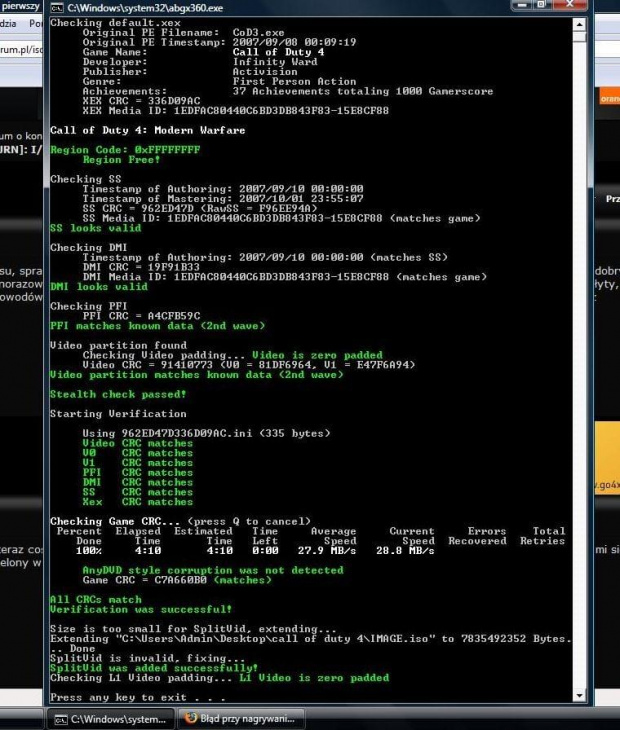Click 'DMI CRC = 19F91B33' line
This screenshot has height=730, width=620.
(x=141, y=267)
